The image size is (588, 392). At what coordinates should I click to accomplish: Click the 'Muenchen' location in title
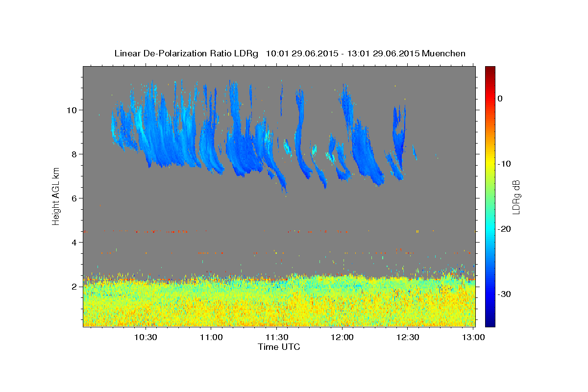point(443,53)
